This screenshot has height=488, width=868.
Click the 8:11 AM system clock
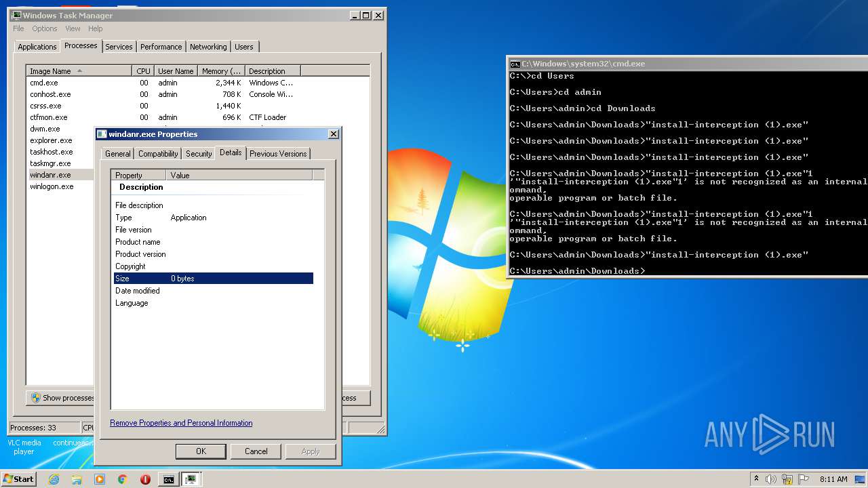coord(833,479)
